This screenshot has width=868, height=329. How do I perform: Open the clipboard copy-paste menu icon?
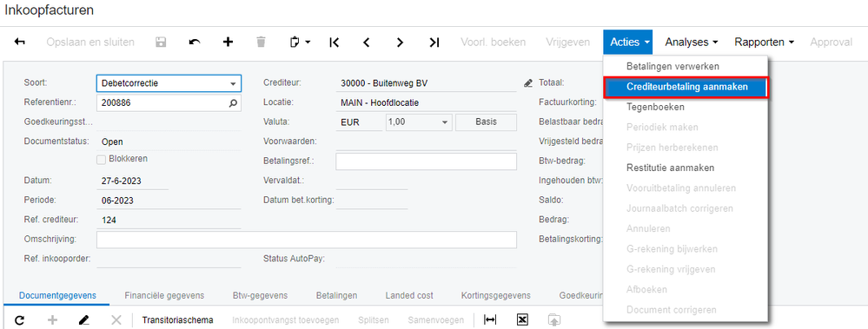click(x=300, y=42)
